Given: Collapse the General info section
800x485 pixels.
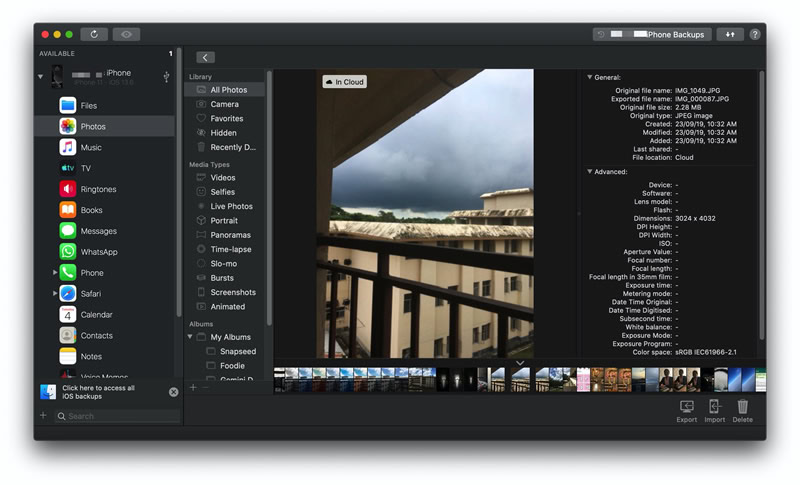Looking at the screenshot, I should [x=589, y=78].
